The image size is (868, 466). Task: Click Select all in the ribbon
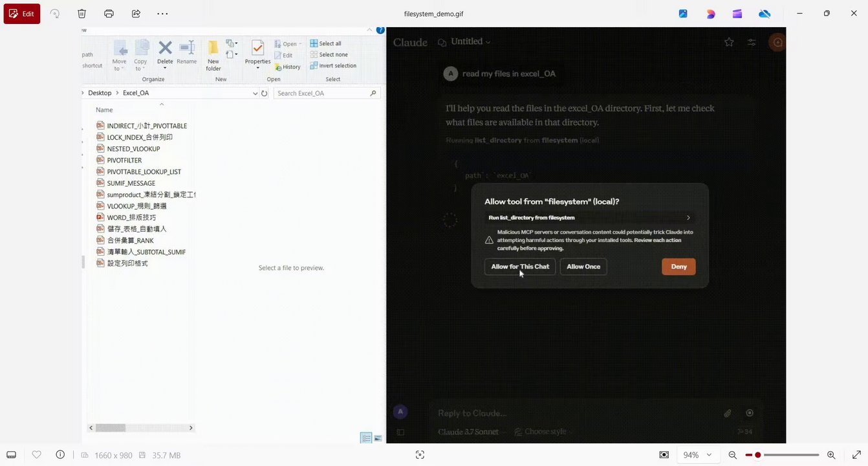325,43
